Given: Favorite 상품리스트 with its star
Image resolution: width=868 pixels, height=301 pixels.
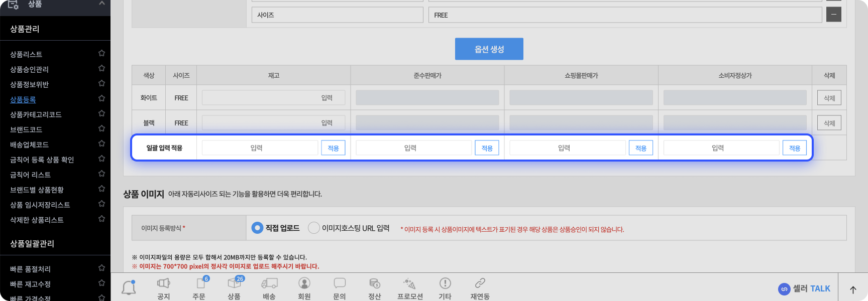Looking at the screenshot, I should [x=101, y=53].
